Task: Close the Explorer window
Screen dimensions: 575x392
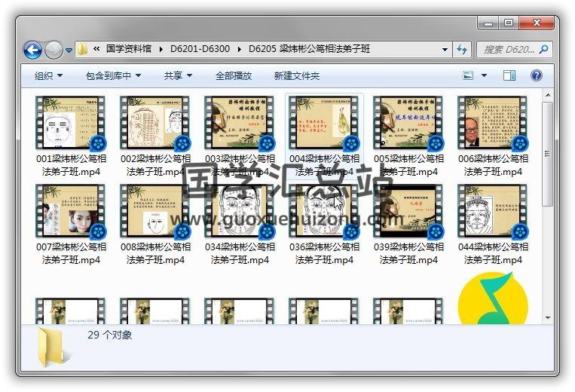Action: [x=537, y=23]
